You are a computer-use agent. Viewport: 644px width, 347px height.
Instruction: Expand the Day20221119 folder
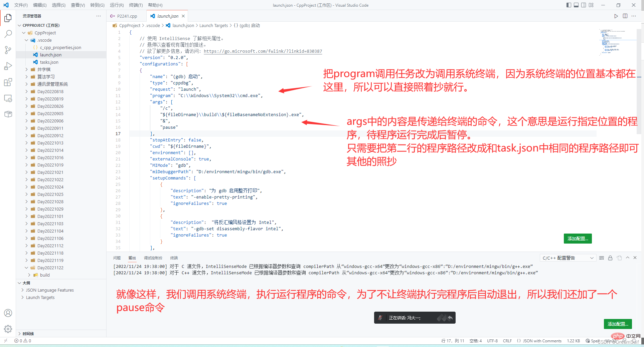[x=50, y=260]
